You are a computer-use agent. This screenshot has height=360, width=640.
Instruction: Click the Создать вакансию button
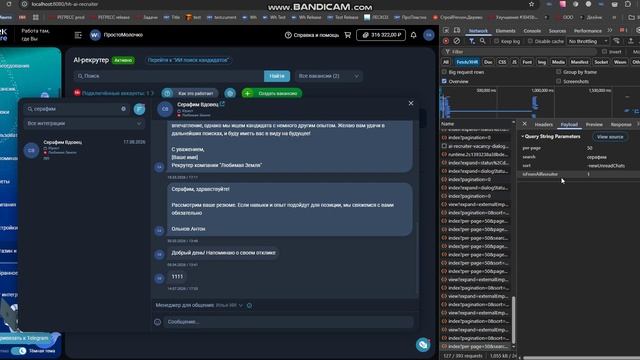click(272, 93)
